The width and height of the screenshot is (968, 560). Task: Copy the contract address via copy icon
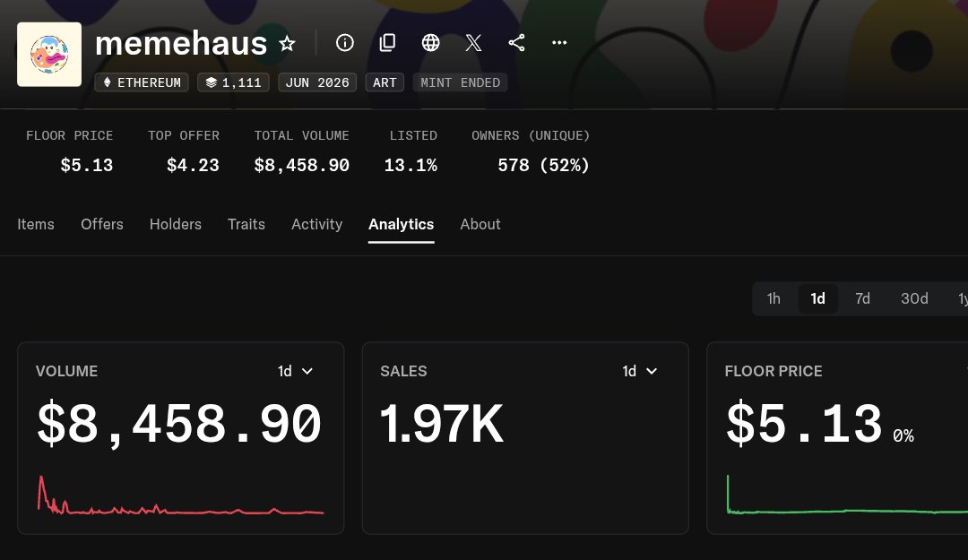[387, 43]
